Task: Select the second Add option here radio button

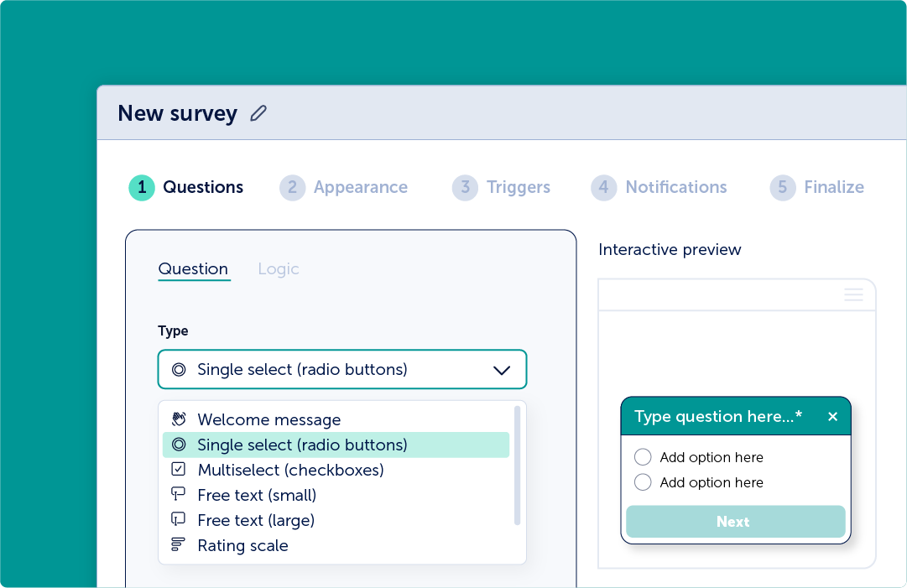Action: pyautogui.click(x=643, y=482)
